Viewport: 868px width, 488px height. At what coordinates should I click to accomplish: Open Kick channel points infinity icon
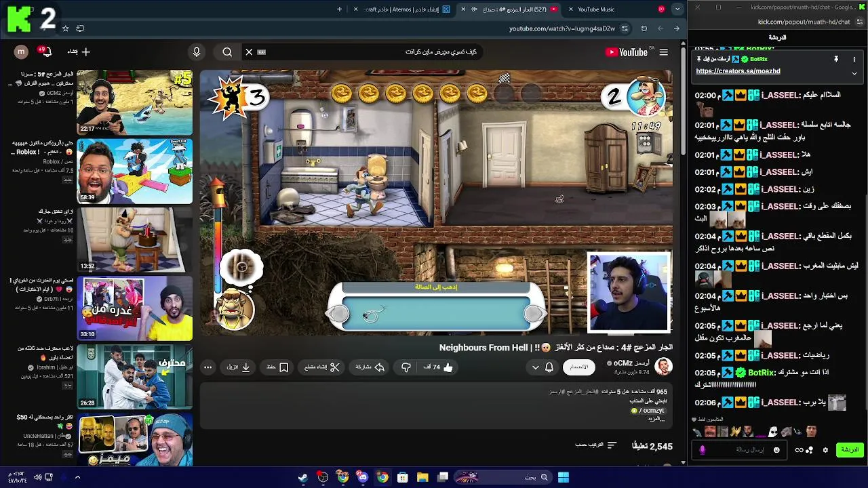(799, 450)
